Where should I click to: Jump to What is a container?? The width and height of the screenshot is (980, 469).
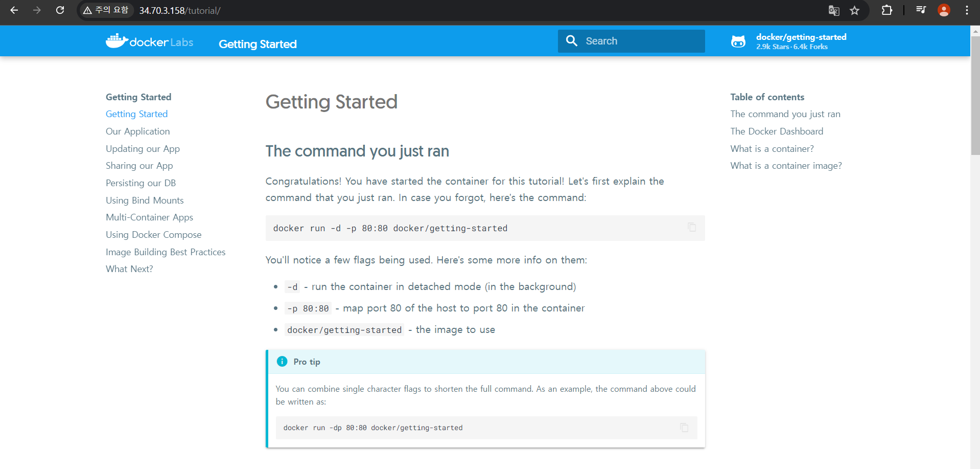click(x=772, y=149)
